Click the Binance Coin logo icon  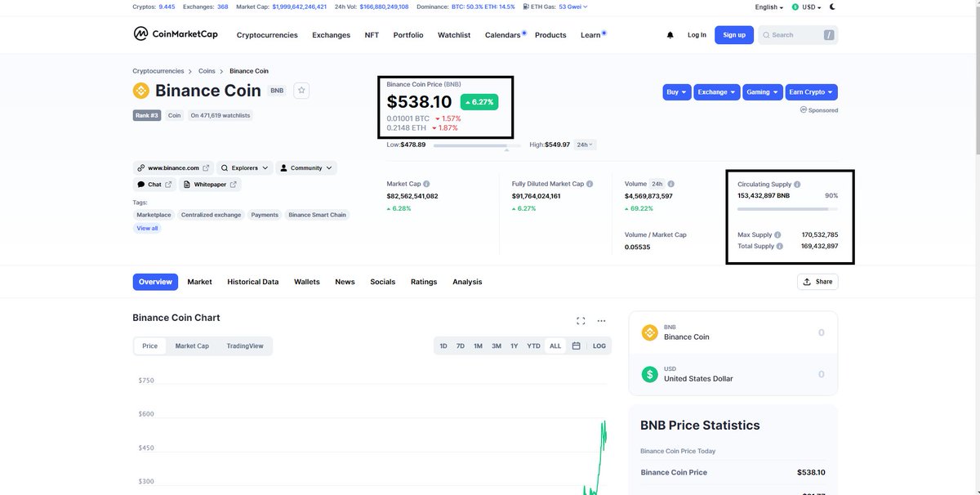click(x=141, y=91)
